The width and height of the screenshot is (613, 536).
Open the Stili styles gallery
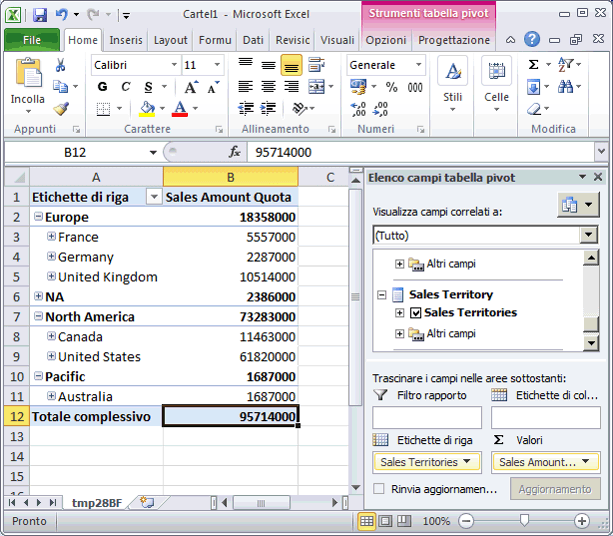point(452,84)
